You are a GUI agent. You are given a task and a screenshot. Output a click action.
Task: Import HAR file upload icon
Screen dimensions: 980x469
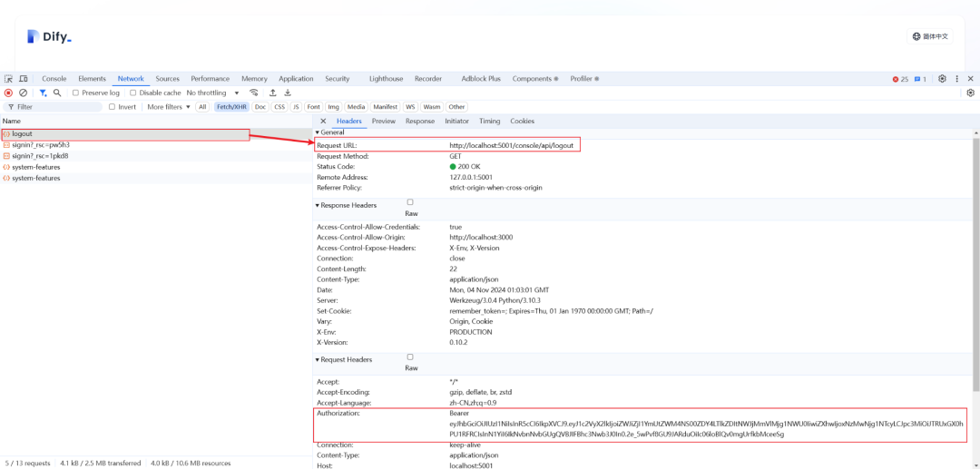click(x=273, y=93)
